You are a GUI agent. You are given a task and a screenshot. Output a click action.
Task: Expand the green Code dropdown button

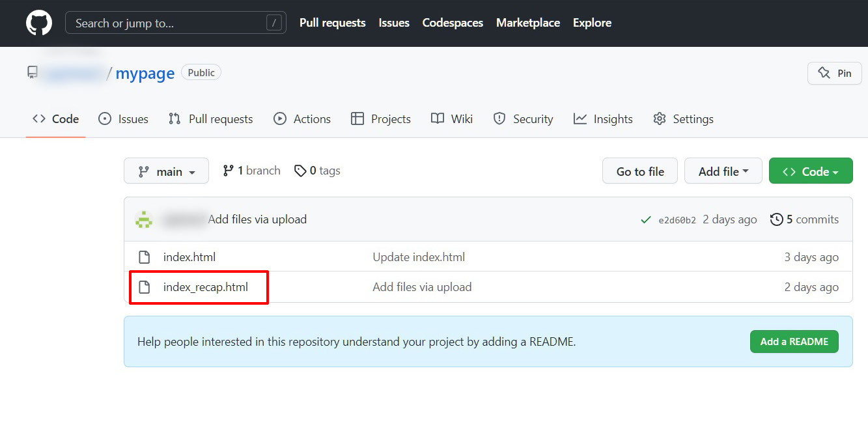tap(811, 171)
